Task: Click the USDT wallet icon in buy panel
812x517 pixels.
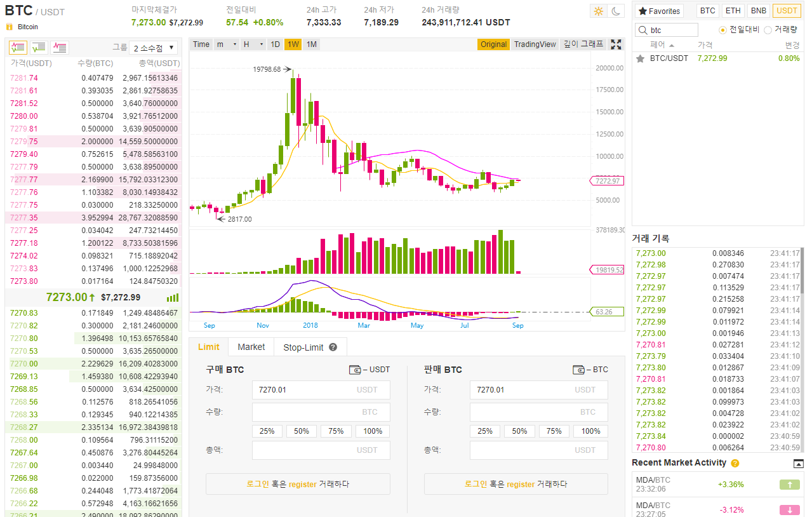Action: pos(355,370)
